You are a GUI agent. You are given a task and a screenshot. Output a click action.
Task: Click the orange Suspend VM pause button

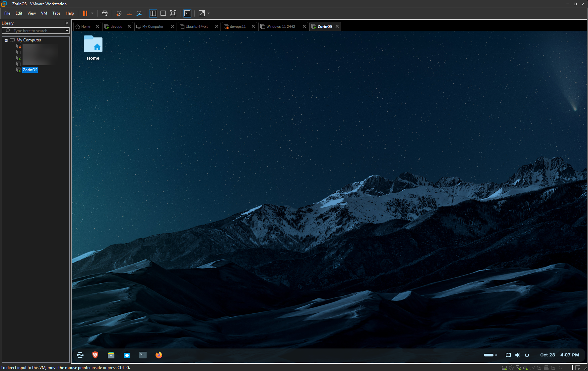click(x=85, y=13)
